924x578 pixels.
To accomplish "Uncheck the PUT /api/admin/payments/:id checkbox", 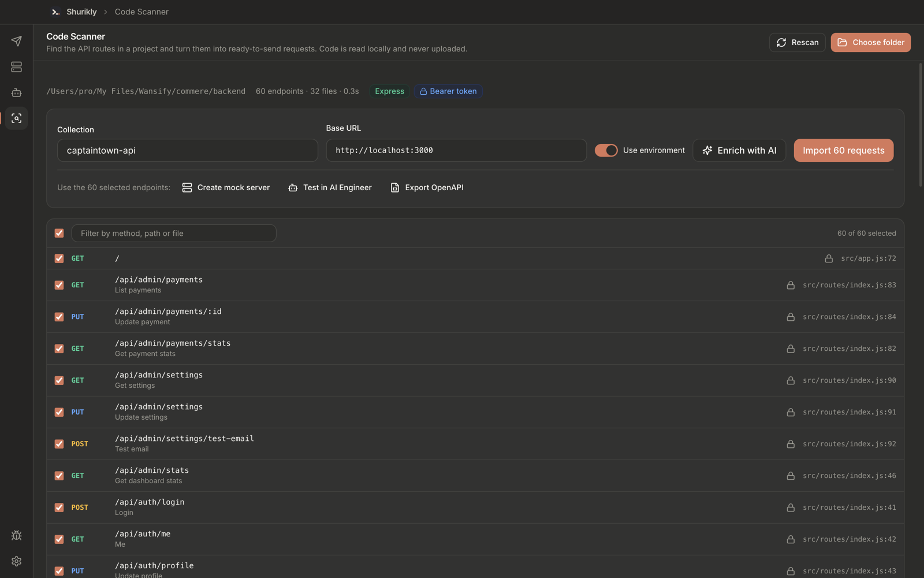I will coord(59,317).
